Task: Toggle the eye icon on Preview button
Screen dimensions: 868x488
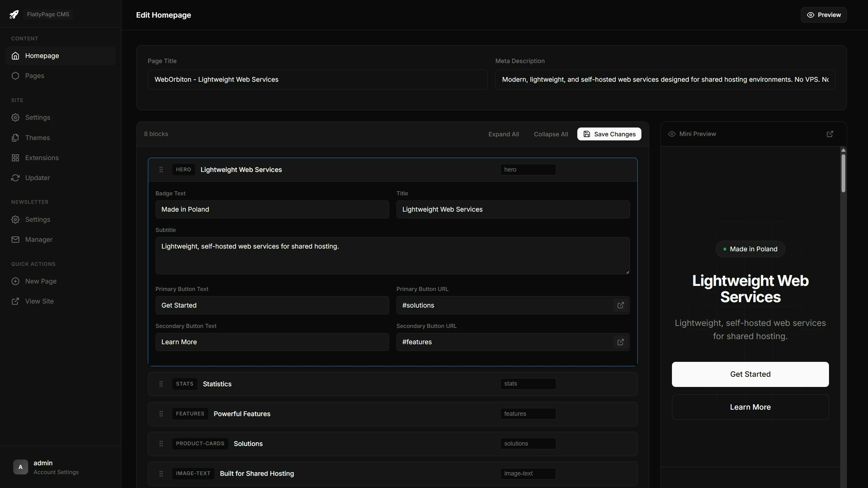Action: (811, 15)
